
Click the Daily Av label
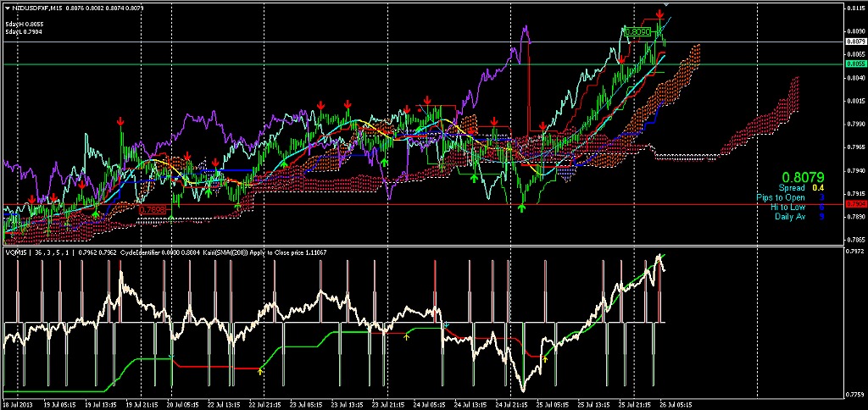point(790,216)
